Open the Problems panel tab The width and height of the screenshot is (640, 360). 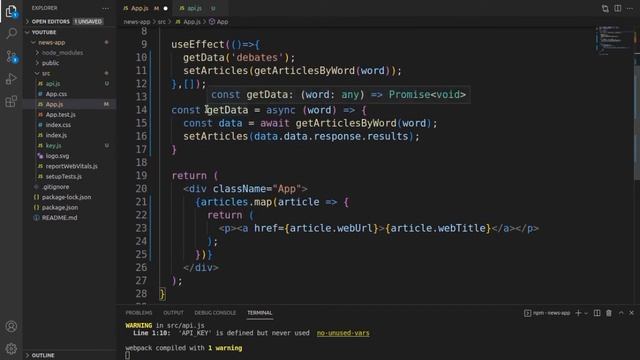click(139, 313)
